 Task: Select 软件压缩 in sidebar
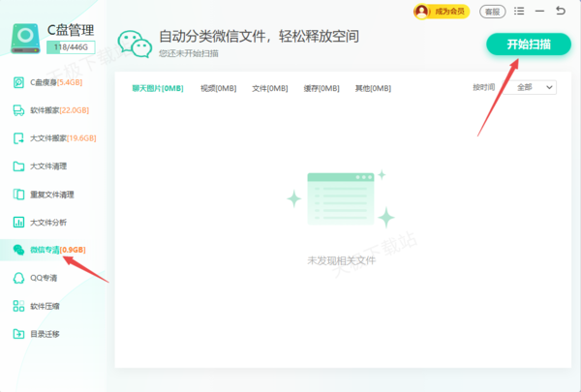[44, 306]
